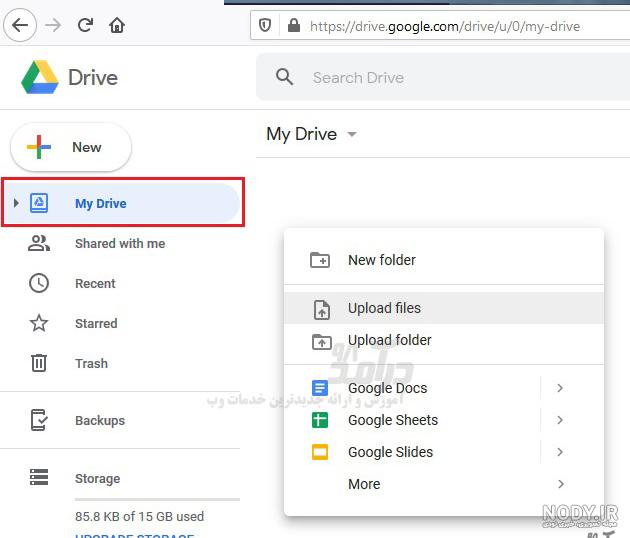Click the tracking protection shield icon
This screenshot has height=538, width=630.
(265, 26)
